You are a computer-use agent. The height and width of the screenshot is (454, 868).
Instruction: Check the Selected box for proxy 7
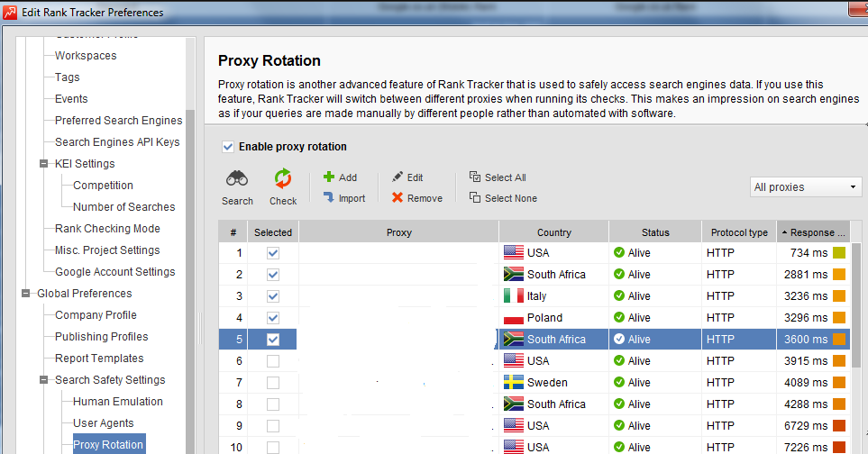pyautogui.click(x=273, y=382)
